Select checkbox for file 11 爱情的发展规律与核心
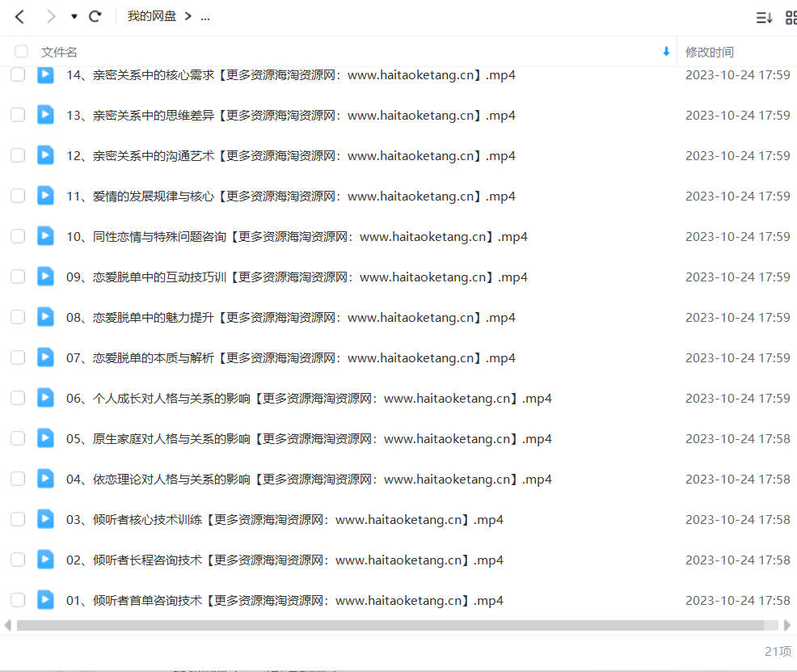The height and width of the screenshot is (672, 797). 18,196
